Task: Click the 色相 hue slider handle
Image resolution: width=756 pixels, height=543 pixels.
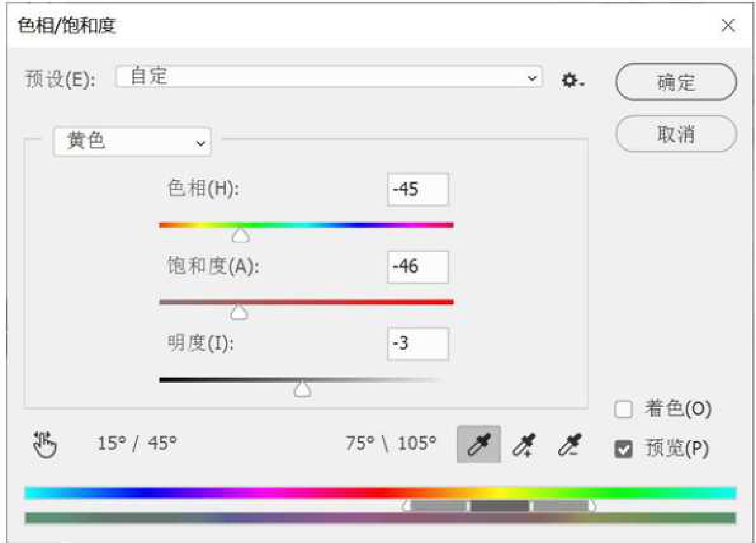Action: coord(241,235)
